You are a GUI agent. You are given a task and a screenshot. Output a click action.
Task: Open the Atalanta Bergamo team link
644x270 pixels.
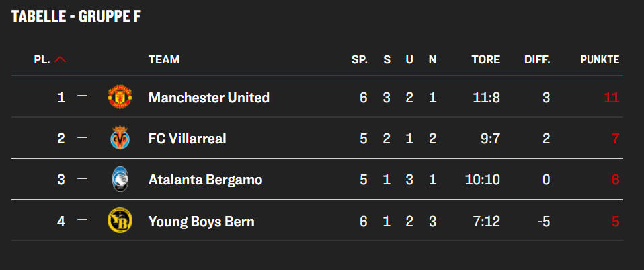coord(205,180)
